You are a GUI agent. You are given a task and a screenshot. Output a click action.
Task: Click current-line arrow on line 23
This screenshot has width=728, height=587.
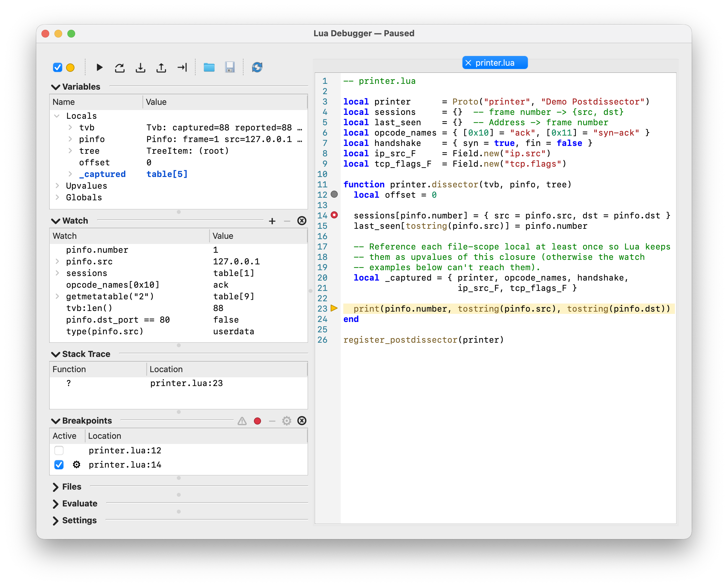335,308
